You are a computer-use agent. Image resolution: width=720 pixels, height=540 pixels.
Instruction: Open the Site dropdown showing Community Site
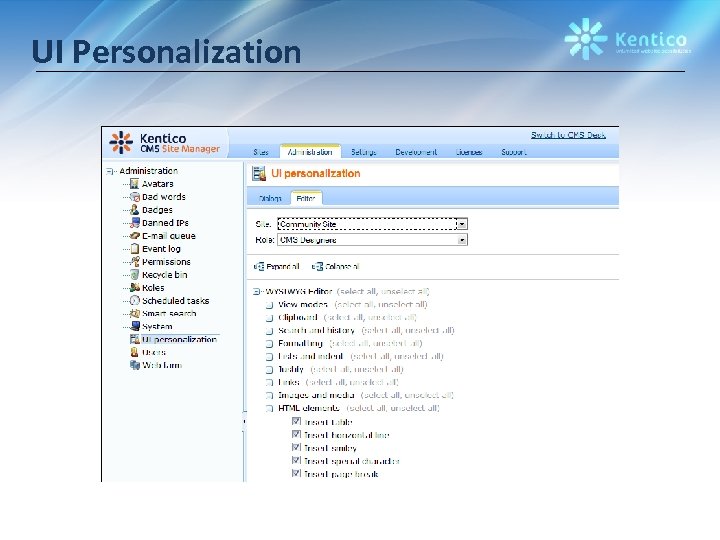(372, 224)
